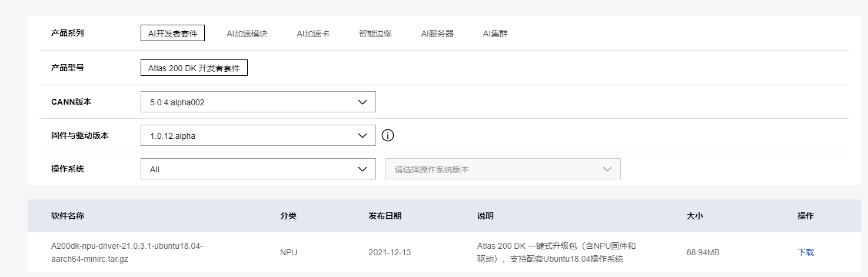Click the 大小 column header
The width and height of the screenshot is (868, 277).
(695, 216)
